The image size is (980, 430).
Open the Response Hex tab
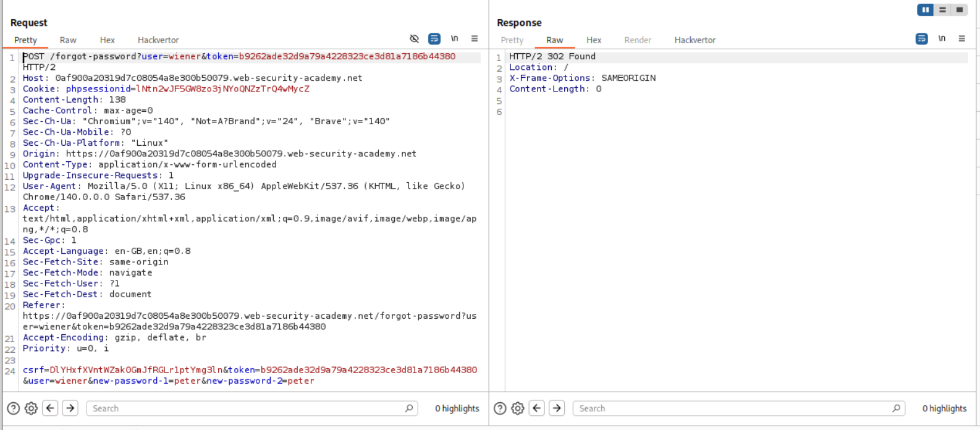pos(594,40)
